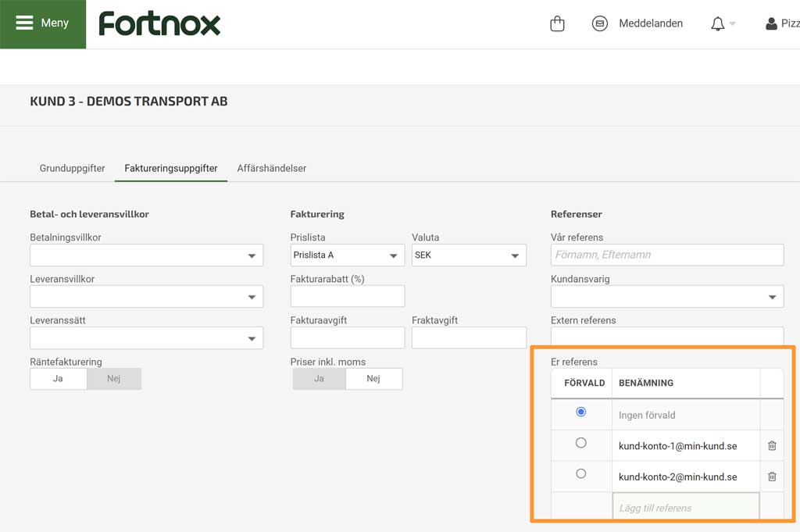Delete kund-konto-1@min-kund.se reference with trash icon

772,445
